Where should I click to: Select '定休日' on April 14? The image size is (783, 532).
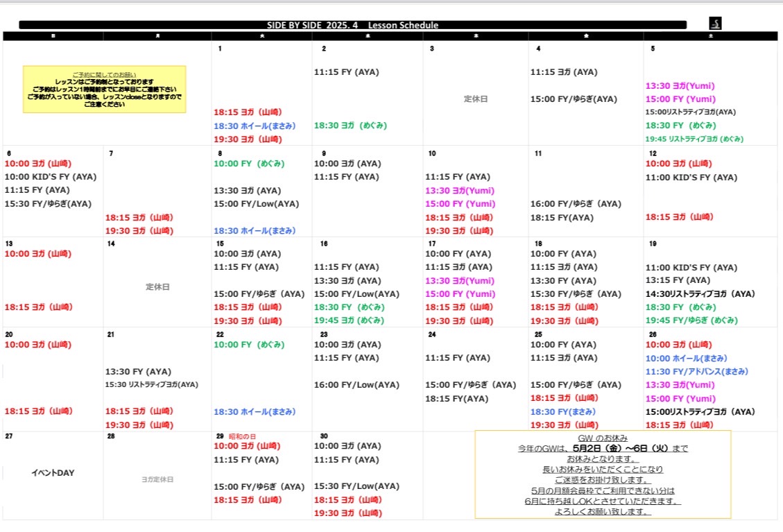pyautogui.click(x=158, y=286)
